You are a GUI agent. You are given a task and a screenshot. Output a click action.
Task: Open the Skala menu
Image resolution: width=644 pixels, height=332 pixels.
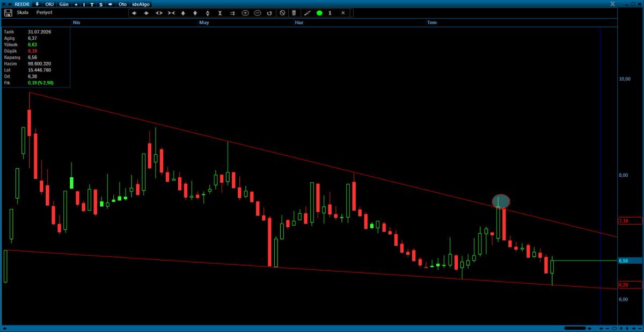pos(23,12)
